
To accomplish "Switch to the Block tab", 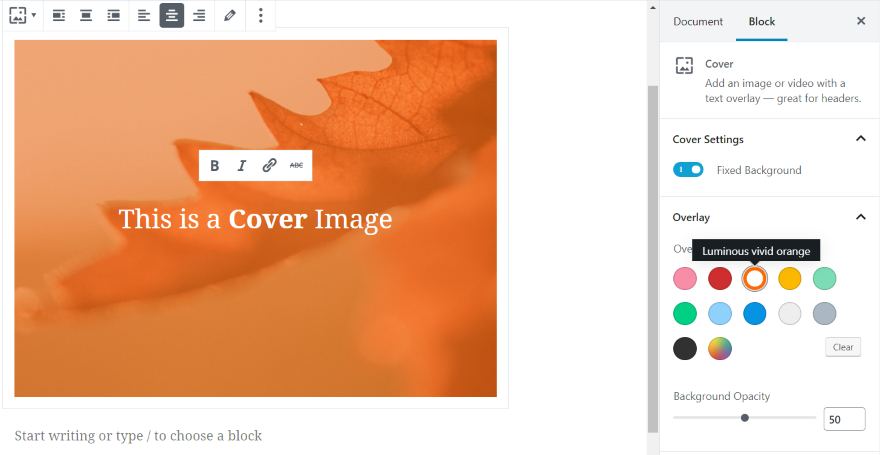I will click(x=762, y=21).
